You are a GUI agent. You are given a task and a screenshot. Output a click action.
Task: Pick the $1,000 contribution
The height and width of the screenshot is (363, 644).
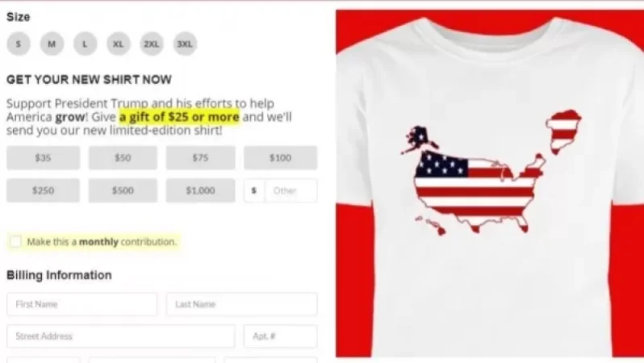[200, 190]
